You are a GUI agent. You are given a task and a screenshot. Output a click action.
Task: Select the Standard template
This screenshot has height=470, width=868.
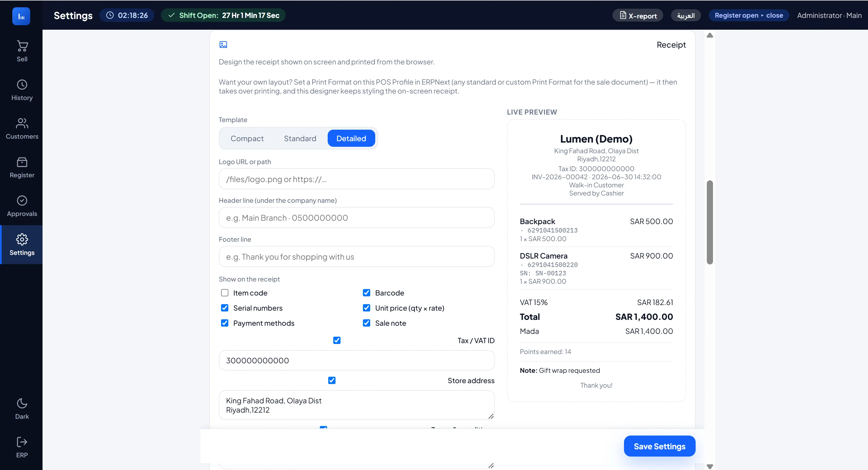coord(300,138)
